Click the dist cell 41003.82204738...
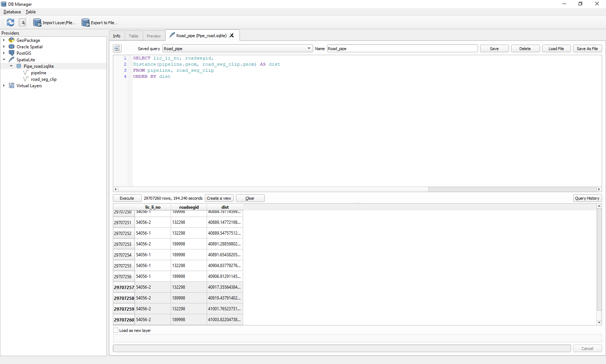This screenshot has width=606, height=364. [225, 319]
